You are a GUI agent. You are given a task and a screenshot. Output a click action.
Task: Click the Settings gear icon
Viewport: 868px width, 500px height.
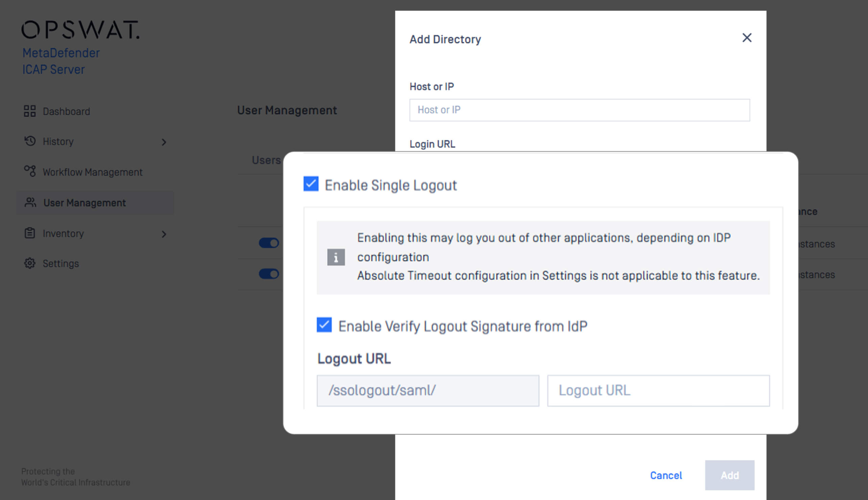click(30, 263)
